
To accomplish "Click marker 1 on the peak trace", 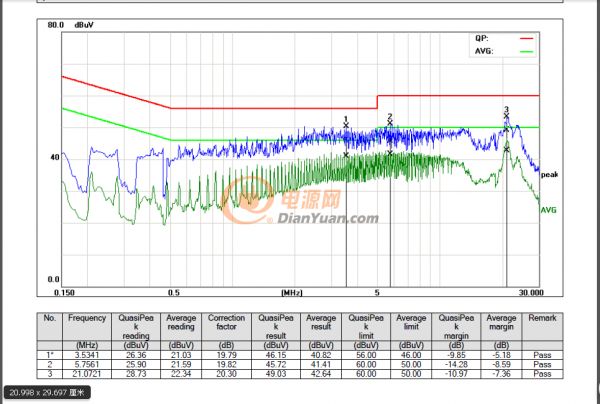I will [346, 125].
